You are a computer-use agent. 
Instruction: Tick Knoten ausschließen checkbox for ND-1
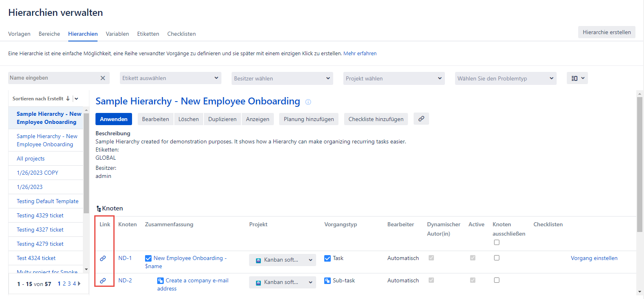(x=497, y=258)
